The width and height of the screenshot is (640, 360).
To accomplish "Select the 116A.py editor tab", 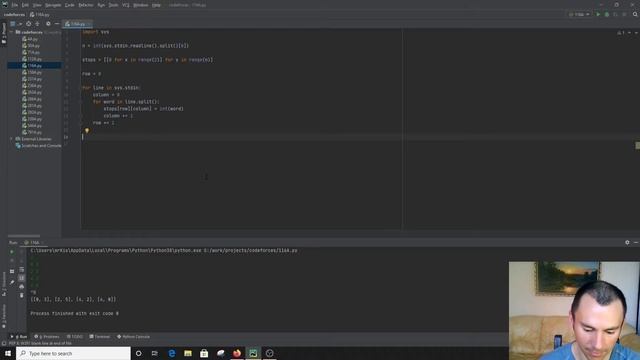I will pos(78,24).
